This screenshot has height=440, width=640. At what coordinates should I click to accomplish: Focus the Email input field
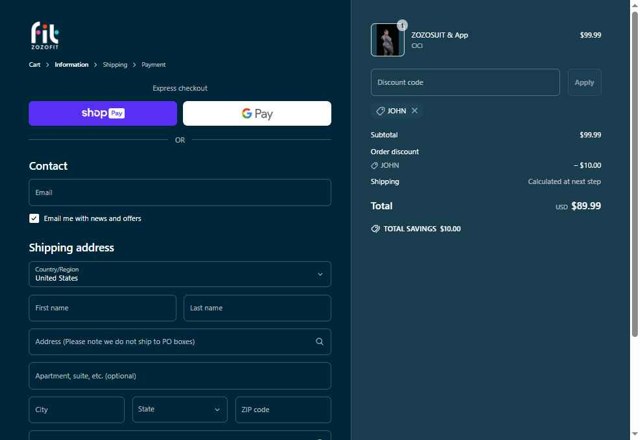[180, 192]
